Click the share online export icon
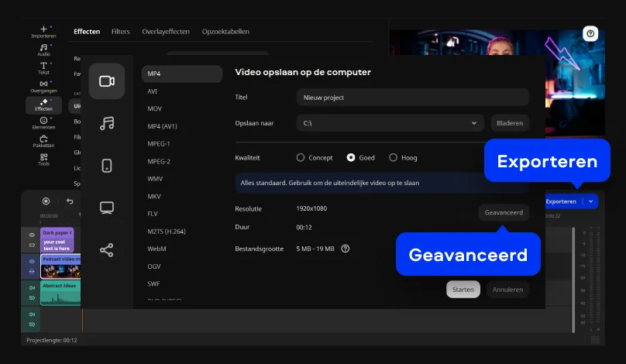 coord(106,250)
